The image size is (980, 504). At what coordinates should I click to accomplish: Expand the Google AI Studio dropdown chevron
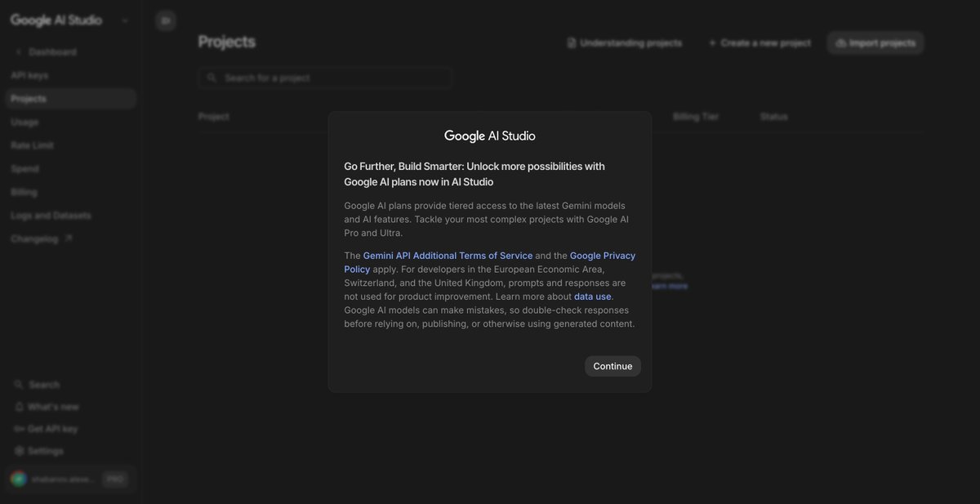coord(125,20)
